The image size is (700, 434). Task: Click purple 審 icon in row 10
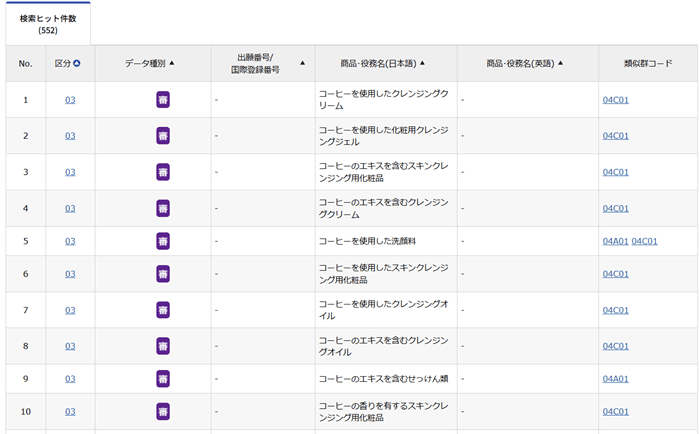coord(163,411)
